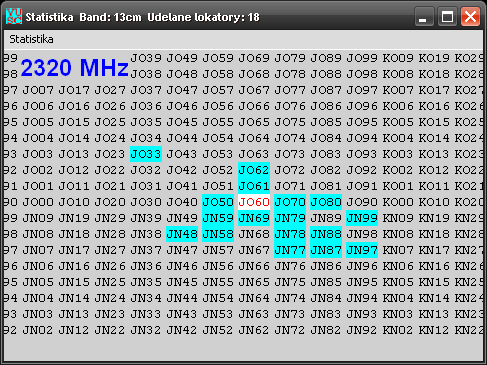Click locator cell JN67

[x=254, y=250]
